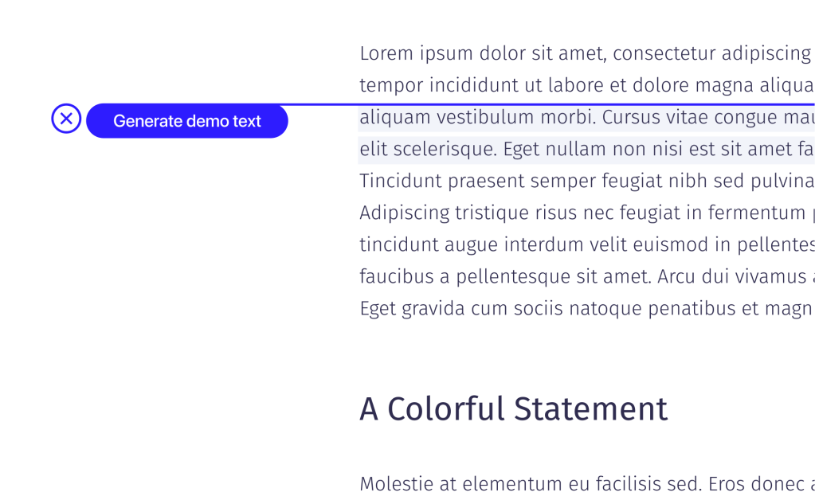Screen dimensions: 815x504
Task: Click the circled X close icon
Action: (x=66, y=119)
